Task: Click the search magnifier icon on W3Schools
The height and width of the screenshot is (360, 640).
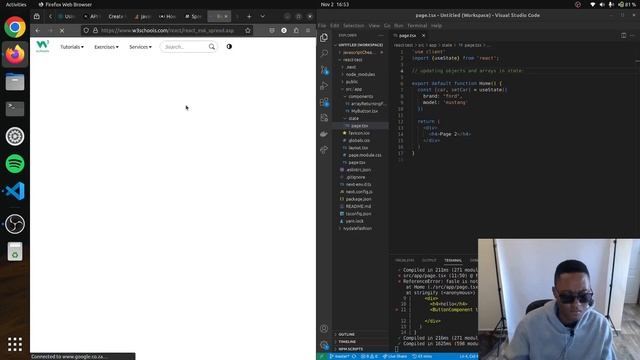Action: click(x=211, y=47)
